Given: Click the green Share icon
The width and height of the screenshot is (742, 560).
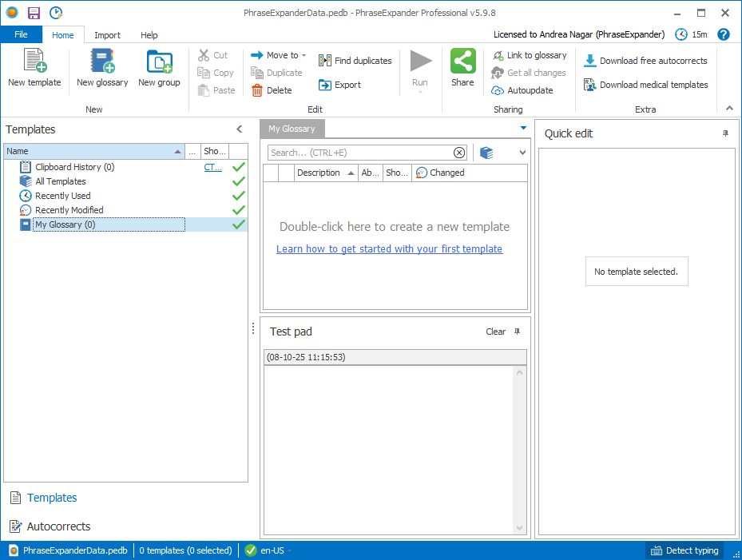Looking at the screenshot, I should click(x=462, y=61).
